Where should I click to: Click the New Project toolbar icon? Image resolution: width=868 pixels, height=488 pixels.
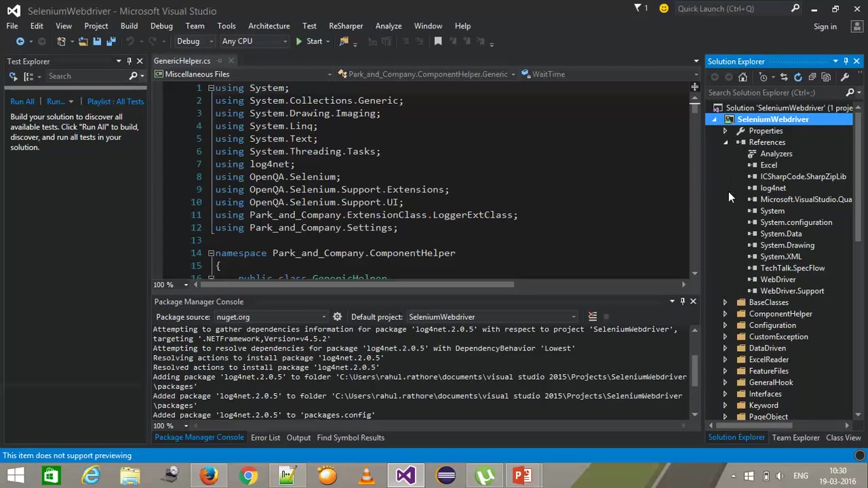pos(62,41)
